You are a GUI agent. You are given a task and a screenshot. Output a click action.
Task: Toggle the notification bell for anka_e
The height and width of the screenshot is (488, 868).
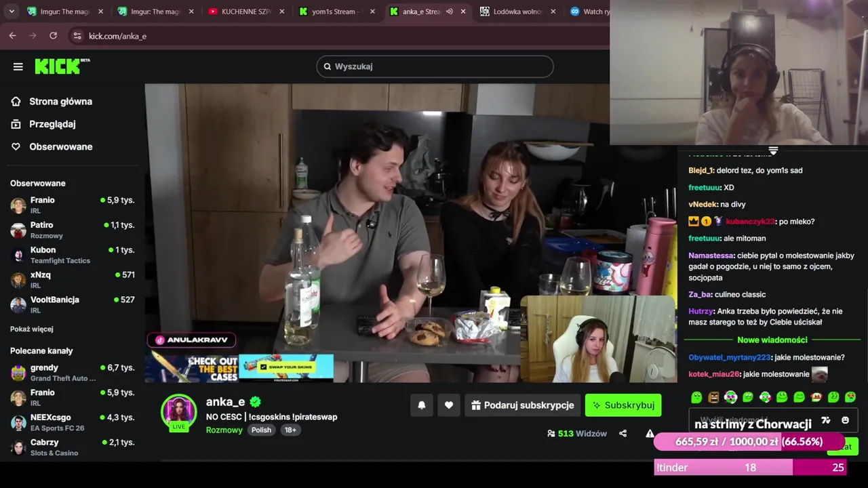[x=422, y=405]
